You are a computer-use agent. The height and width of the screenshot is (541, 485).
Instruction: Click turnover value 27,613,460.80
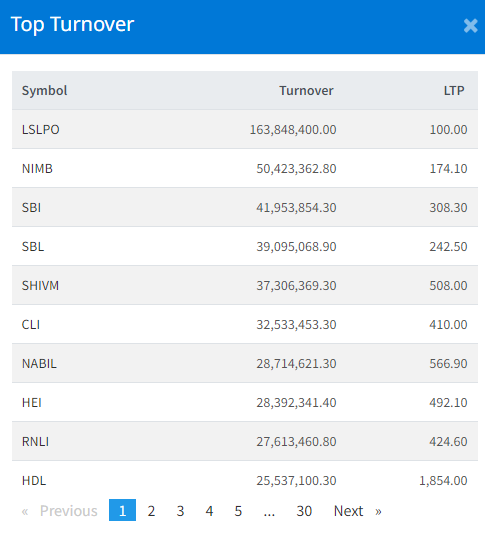click(x=296, y=442)
